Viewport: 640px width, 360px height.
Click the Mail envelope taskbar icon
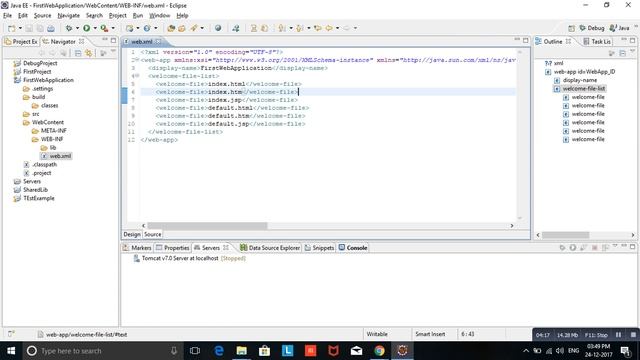356,351
